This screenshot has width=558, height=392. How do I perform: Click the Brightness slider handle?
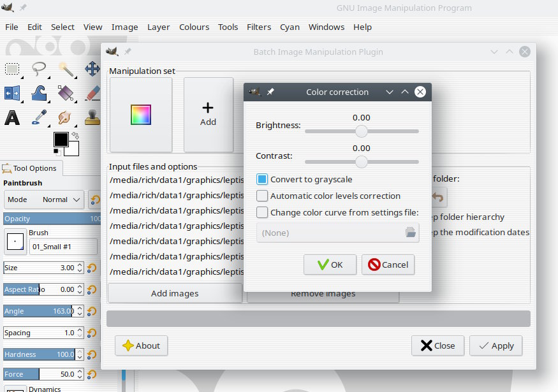[361, 131]
